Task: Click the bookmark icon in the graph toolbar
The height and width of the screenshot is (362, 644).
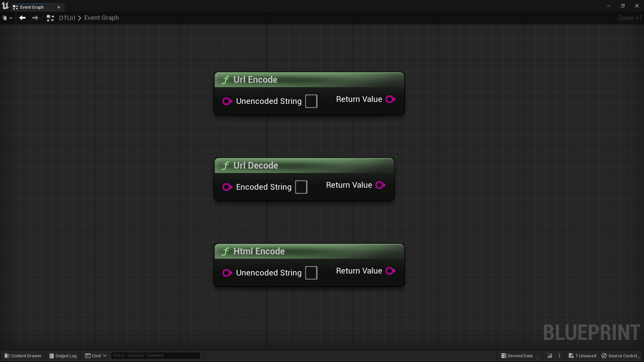Action: click(x=4, y=18)
